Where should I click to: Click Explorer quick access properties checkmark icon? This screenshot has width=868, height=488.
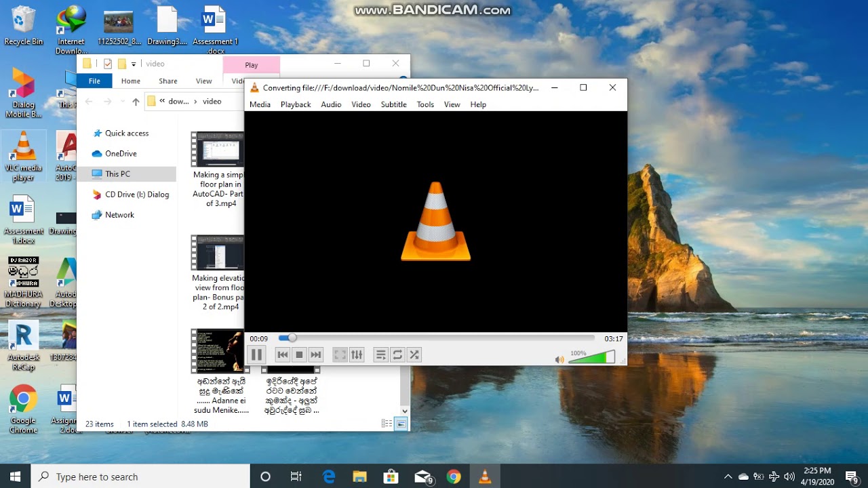pos(107,64)
